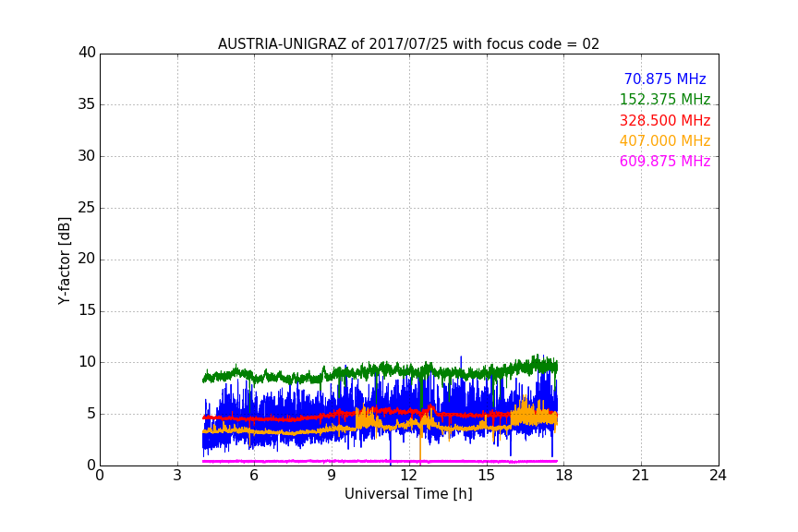Click the x-axis tick value 21
The width and height of the screenshot is (798, 532).
coord(641,476)
